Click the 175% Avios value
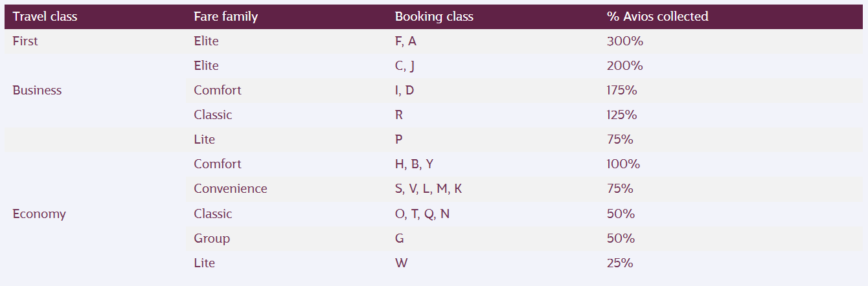868x286 pixels. (622, 91)
